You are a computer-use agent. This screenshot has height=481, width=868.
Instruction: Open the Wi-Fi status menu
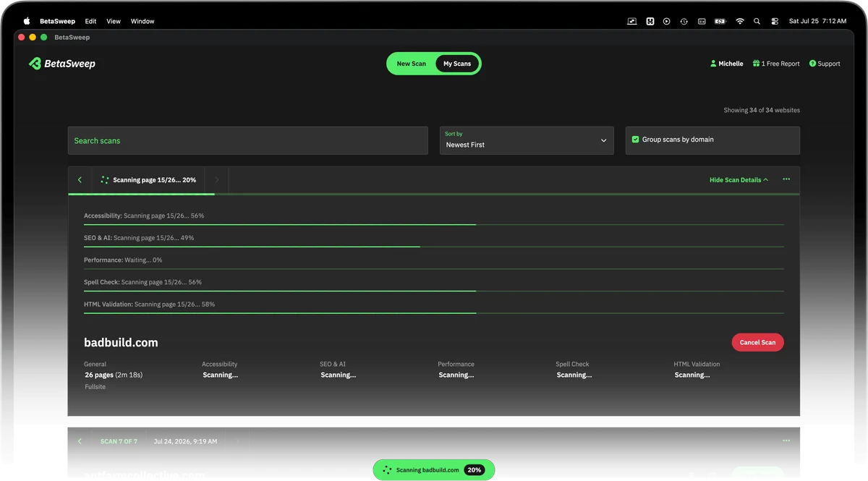click(x=739, y=21)
